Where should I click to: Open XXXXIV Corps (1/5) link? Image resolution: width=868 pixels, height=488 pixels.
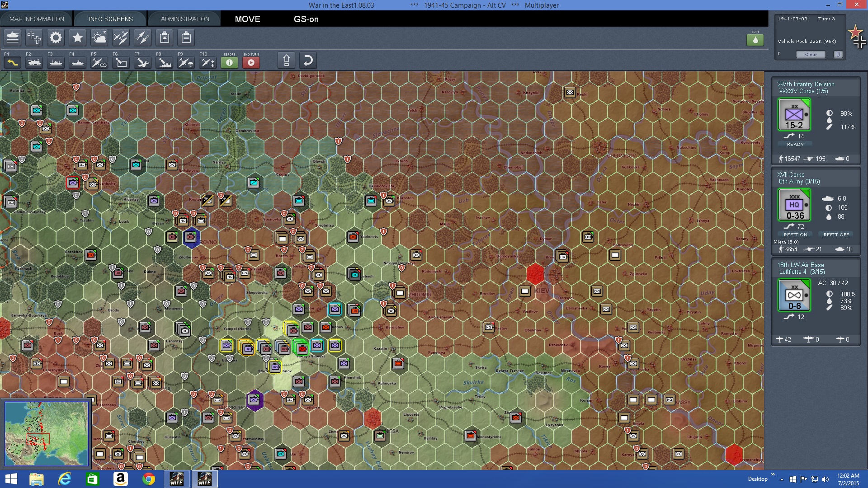(x=803, y=91)
